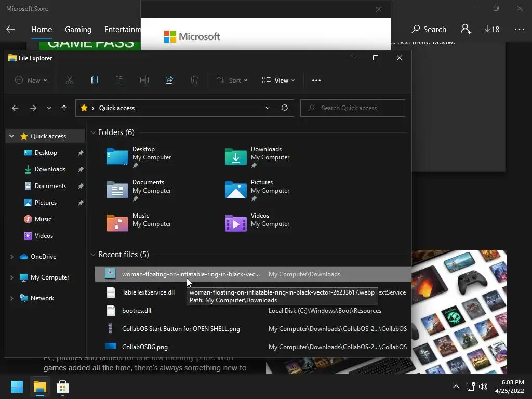Screen dimensions: 532x399
Task: Click the Delete trash icon in toolbar
Action: (x=194, y=81)
